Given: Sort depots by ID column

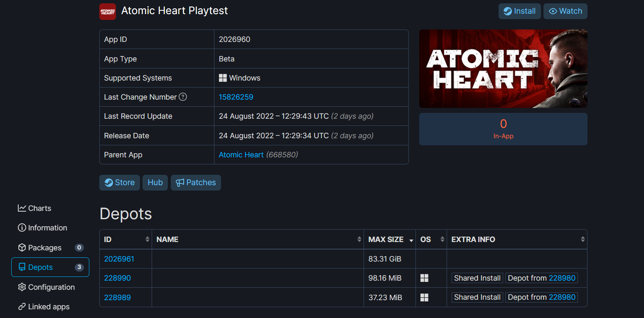Looking at the screenshot, I should [126, 240].
